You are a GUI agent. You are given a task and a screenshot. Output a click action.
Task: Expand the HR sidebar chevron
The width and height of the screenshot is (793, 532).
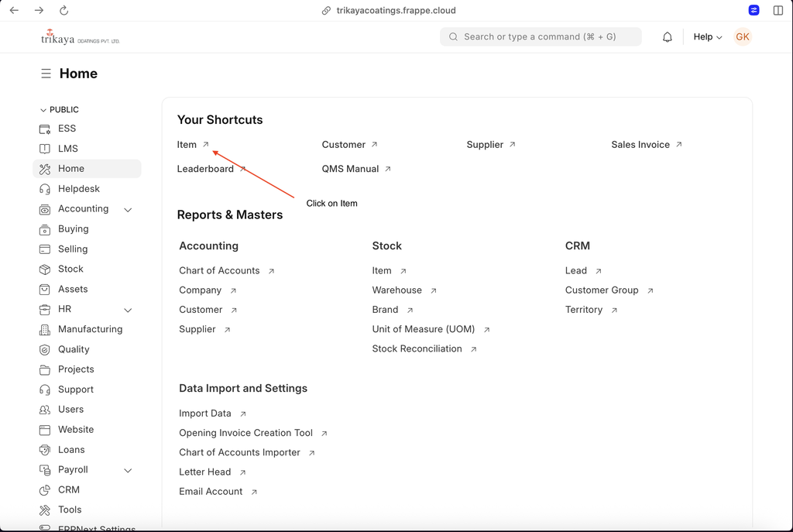128,310
